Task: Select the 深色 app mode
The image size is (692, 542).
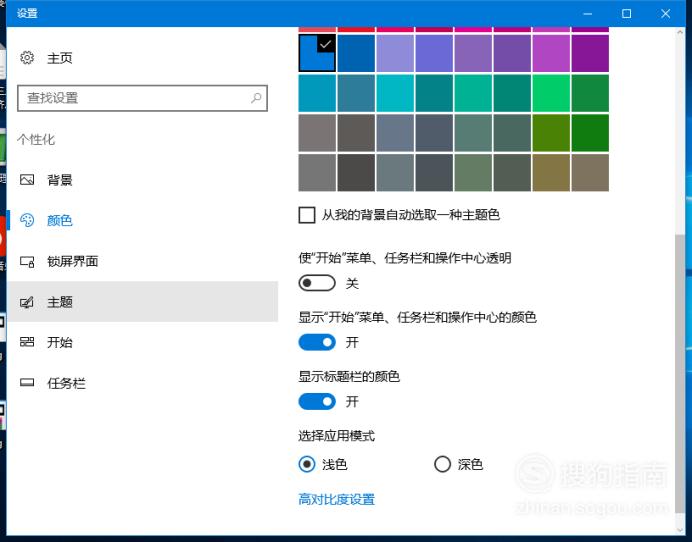Action: click(442, 464)
